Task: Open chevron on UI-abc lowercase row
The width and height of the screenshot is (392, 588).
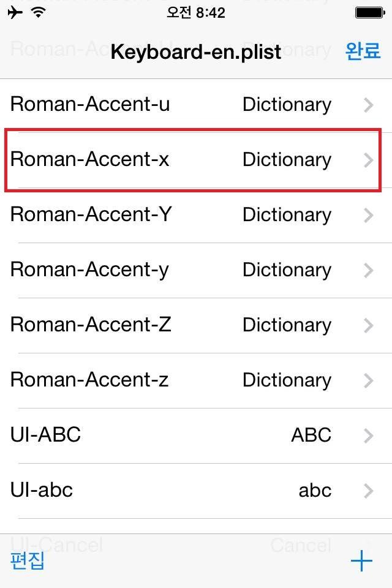Action: point(368,491)
